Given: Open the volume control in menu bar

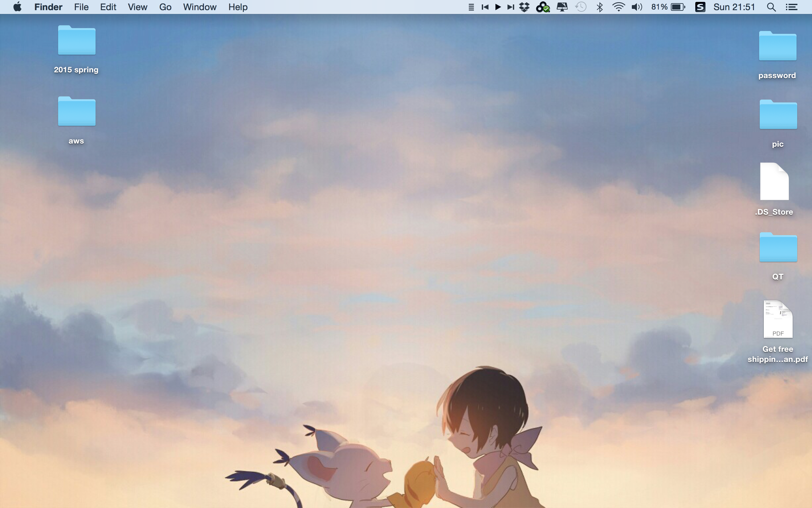Looking at the screenshot, I should pyautogui.click(x=637, y=7).
